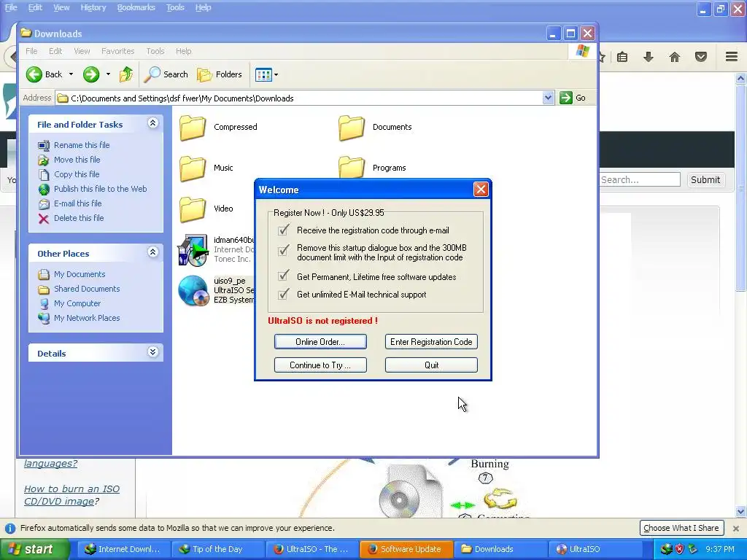The width and height of the screenshot is (747, 560).
Task: Toggle Get Permanent, Lifetime free updates checkbox
Action: [x=283, y=276]
